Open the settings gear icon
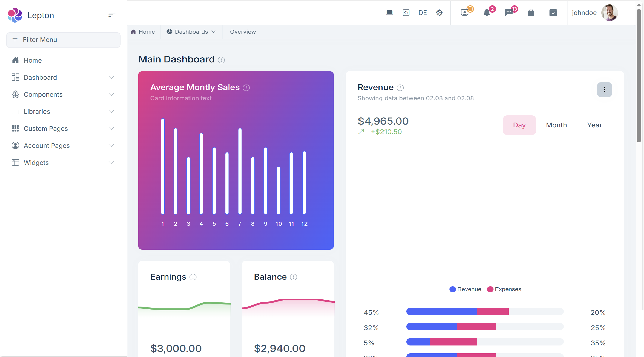644x357 pixels. [x=439, y=13]
